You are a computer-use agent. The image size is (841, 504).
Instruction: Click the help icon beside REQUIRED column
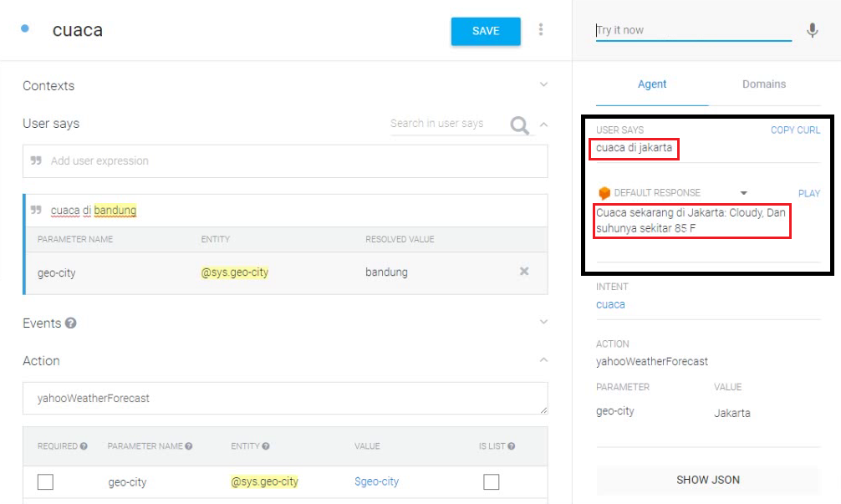click(84, 446)
